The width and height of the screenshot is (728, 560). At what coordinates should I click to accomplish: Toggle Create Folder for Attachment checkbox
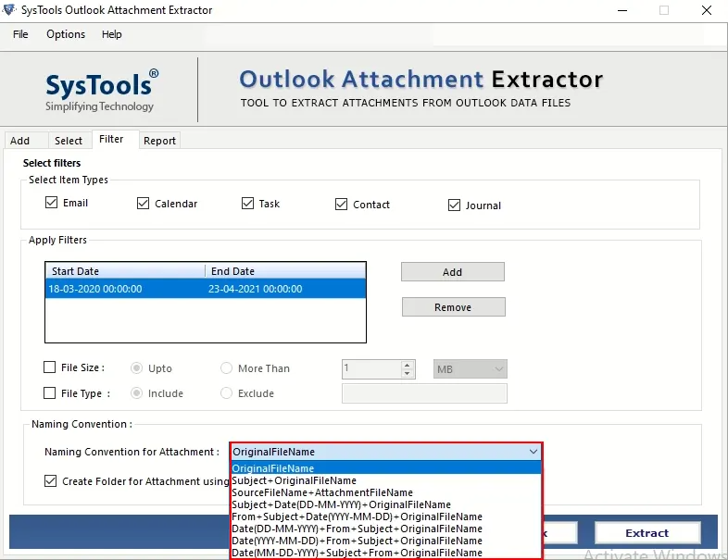click(51, 481)
